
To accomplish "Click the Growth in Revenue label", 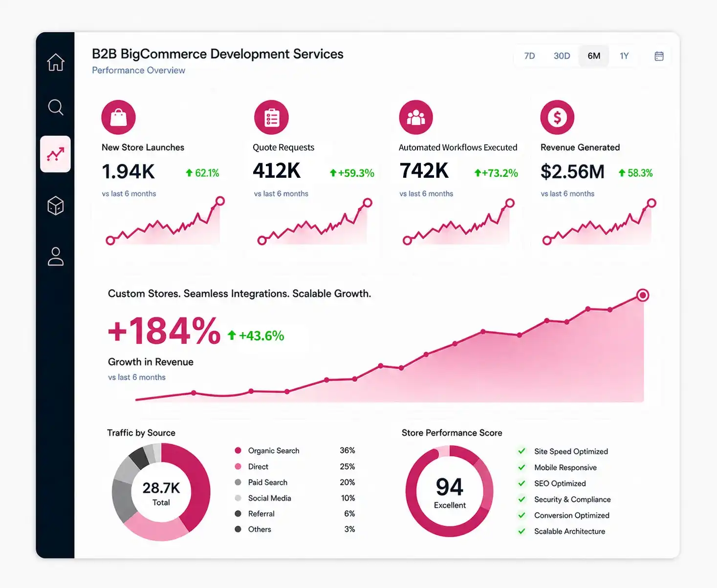I will (151, 362).
